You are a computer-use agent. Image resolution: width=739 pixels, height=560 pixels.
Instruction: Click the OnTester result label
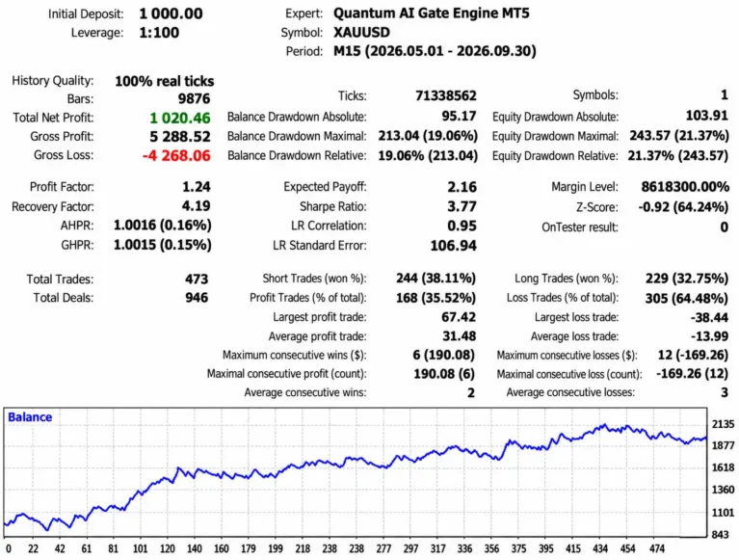tap(580, 227)
